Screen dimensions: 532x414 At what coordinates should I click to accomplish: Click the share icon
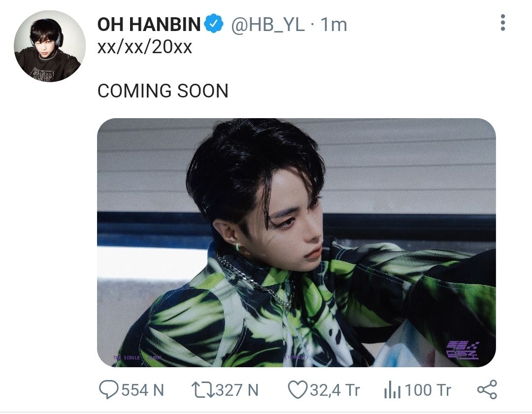coord(487,389)
